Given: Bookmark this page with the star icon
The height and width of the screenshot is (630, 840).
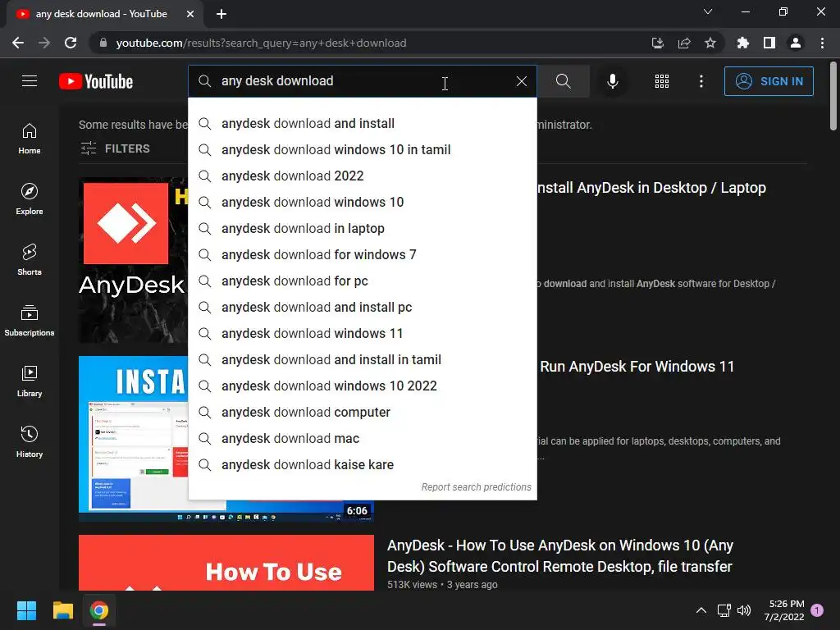Looking at the screenshot, I should click(710, 43).
